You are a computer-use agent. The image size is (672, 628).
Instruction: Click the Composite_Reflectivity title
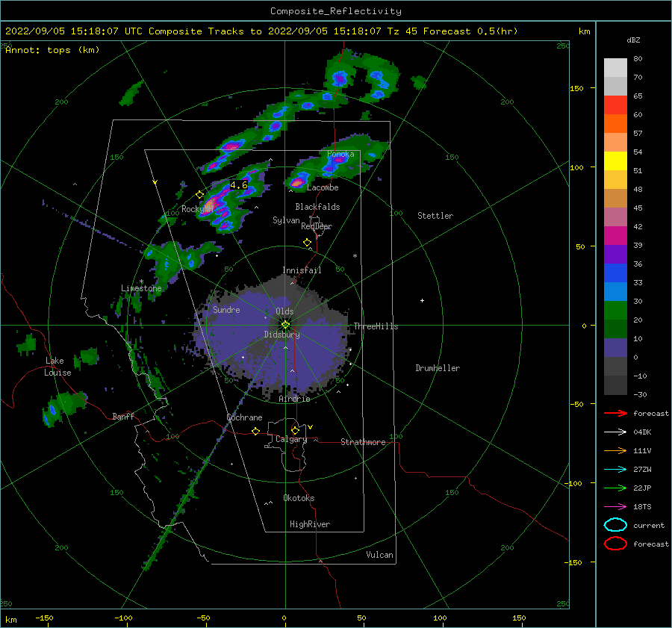coord(336,11)
